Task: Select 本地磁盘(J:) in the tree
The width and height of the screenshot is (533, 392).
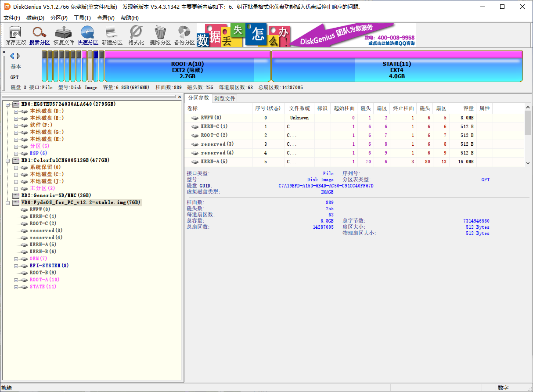Action: tap(47, 181)
